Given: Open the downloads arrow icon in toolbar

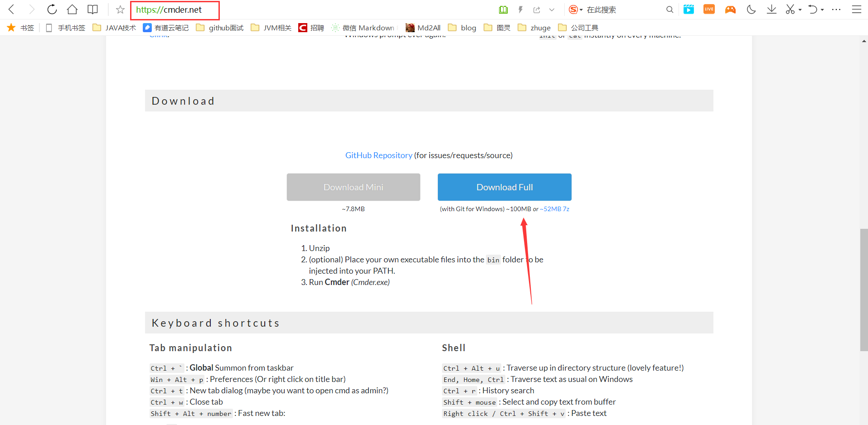Looking at the screenshot, I should (x=771, y=10).
